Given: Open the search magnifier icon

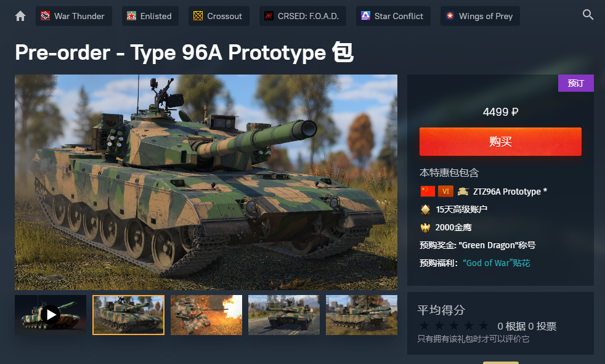Looking at the screenshot, I should pyautogui.click(x=588, y=15).
